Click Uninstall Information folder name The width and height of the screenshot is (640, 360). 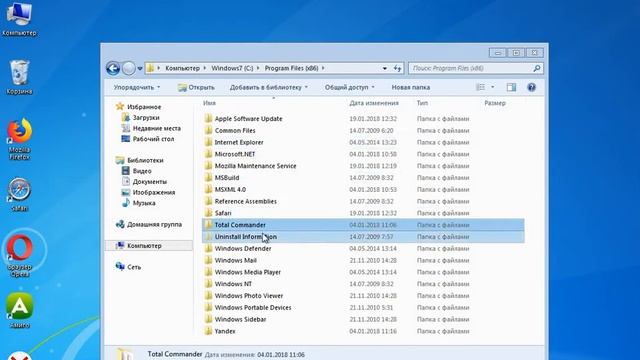(246, 237)
